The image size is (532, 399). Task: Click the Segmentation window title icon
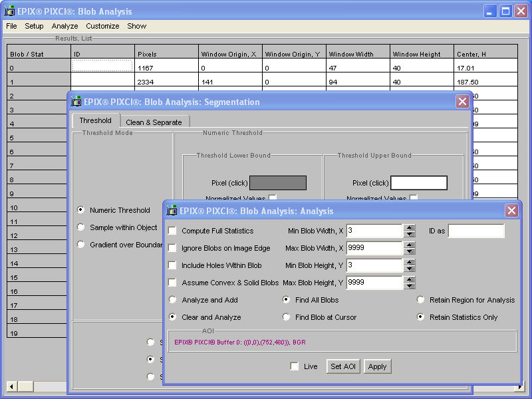[x=76, y=102]
